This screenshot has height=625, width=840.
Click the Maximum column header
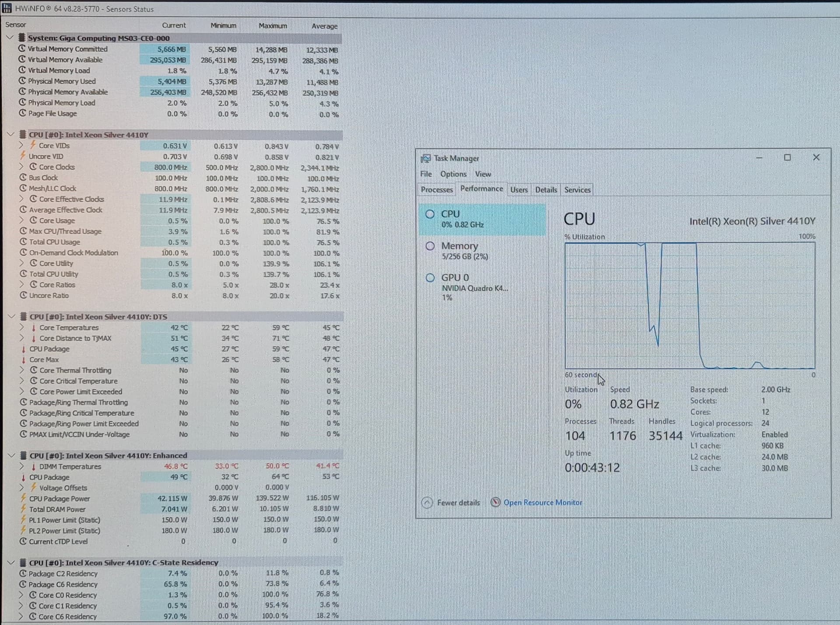pos(273,26)
